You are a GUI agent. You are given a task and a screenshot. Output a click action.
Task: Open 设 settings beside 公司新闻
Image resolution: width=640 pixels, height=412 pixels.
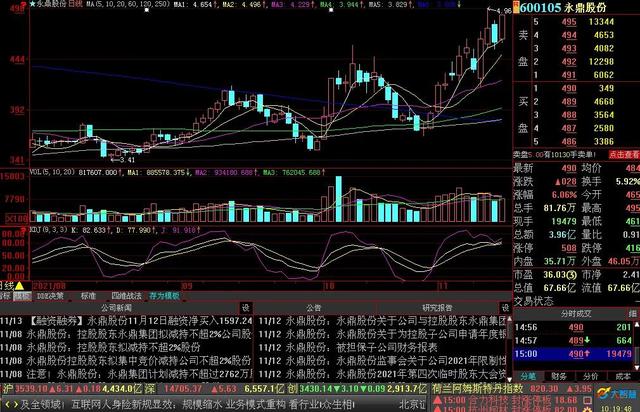pos(246,307)
